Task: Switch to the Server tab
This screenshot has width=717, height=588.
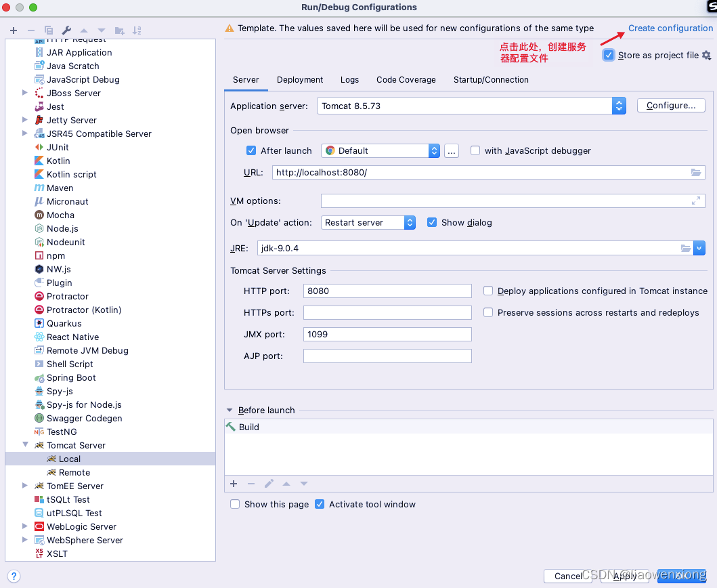Action: pos(246,80)
